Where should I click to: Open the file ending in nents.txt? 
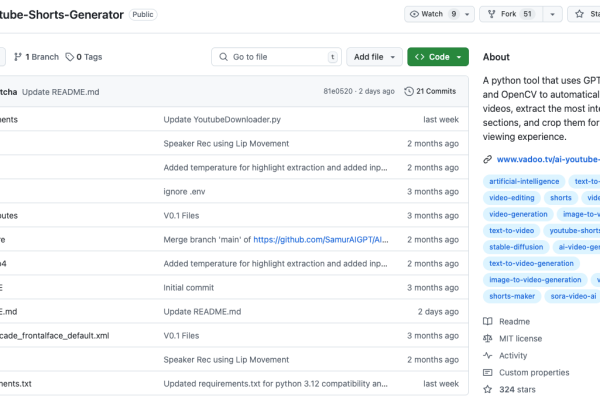click(x=15, y=384)
